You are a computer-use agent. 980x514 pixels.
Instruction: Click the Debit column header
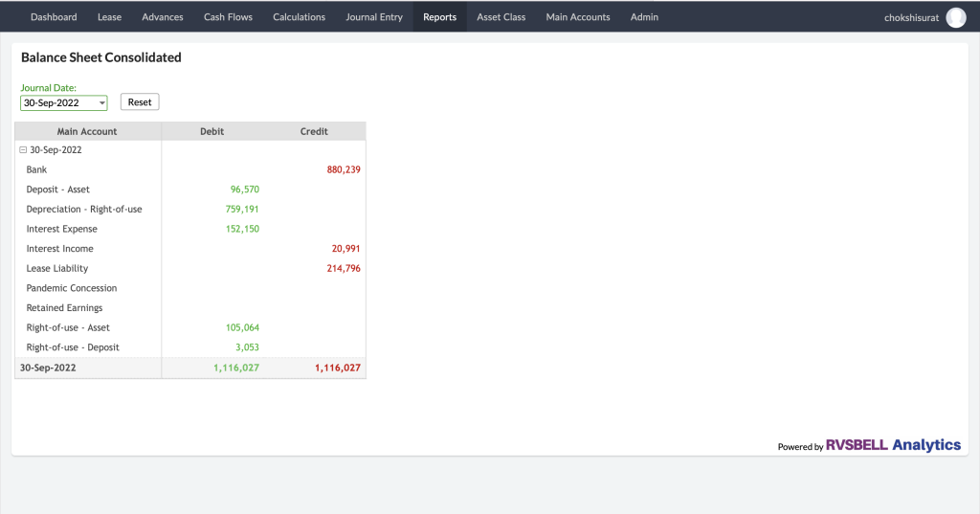[x=212, y=131]
